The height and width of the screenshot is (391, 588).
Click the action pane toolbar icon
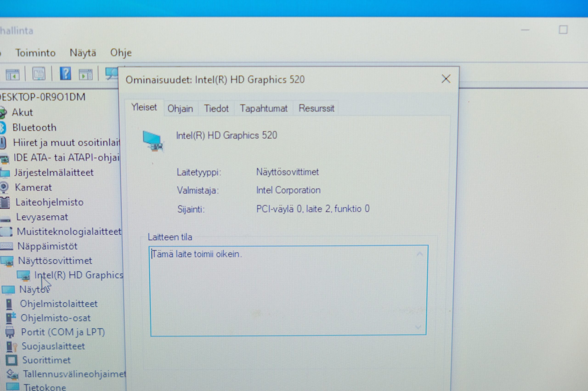(x=85, y=74)
